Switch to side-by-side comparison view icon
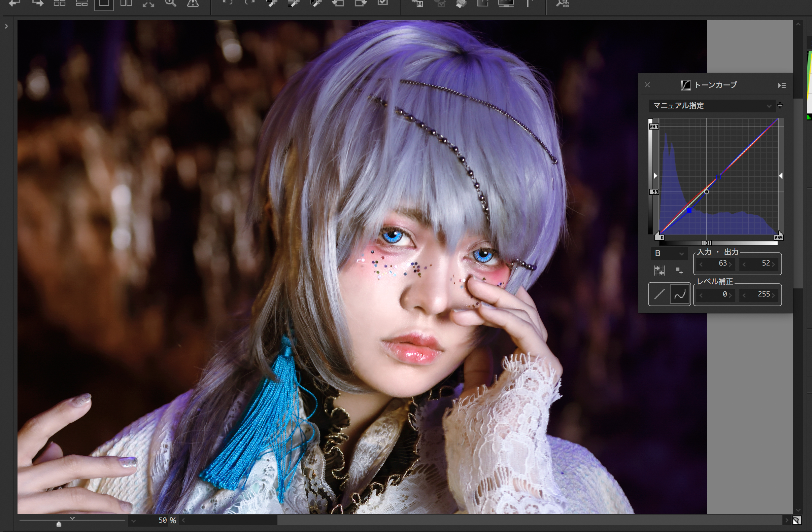Image resolution: width=812 pixels, height=532 pixels. pos(126,3)
